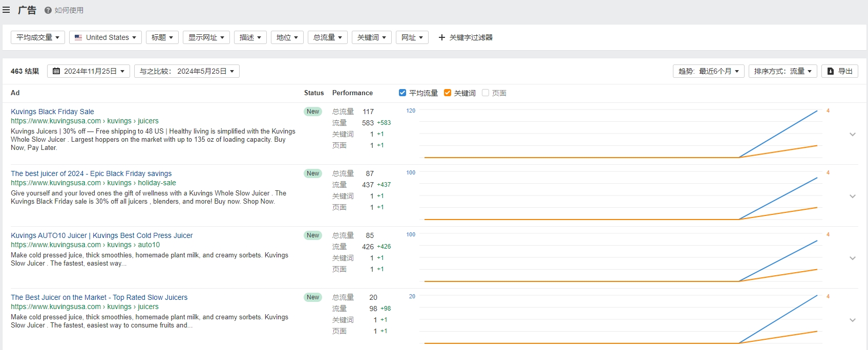Click traffic value 583 in first row

(368, 123)
